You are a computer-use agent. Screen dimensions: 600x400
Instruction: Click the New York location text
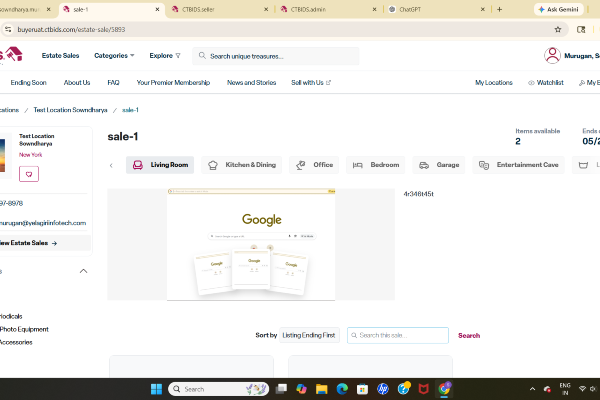[x=31, y=155]
